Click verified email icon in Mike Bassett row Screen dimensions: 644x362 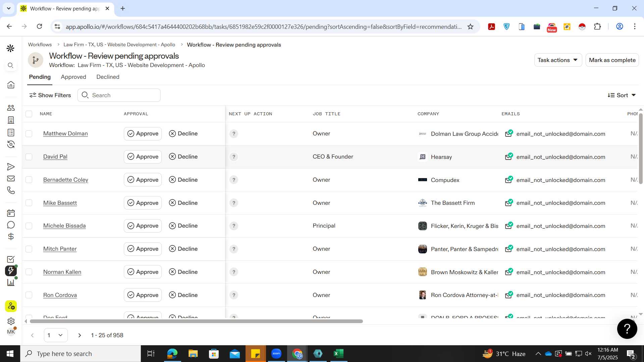509,203
